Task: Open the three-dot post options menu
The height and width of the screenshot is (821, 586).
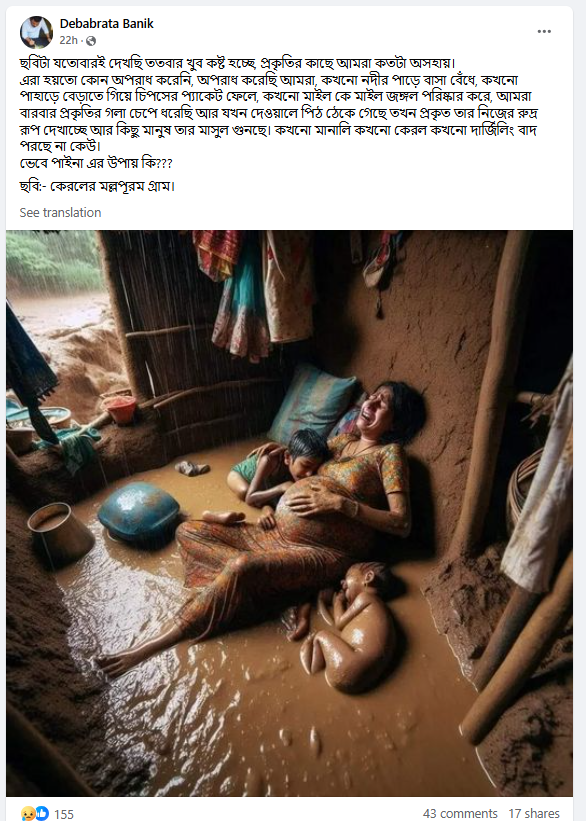Action: click(544, 31)
